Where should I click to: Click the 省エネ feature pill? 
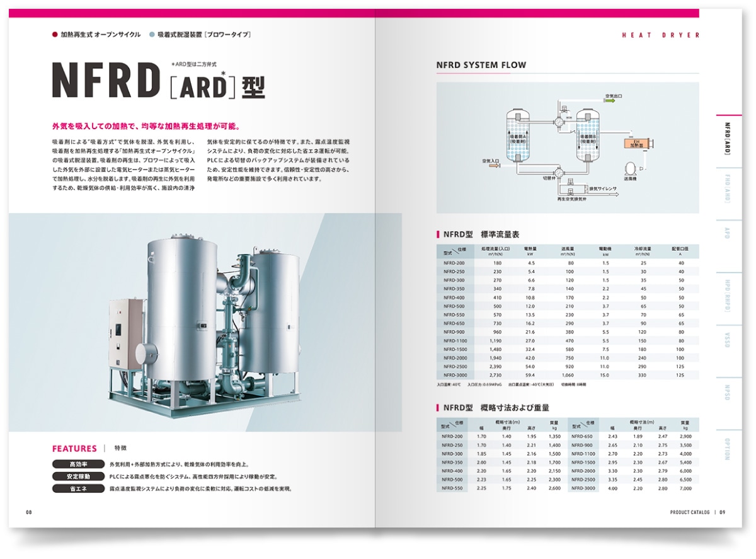77,488
